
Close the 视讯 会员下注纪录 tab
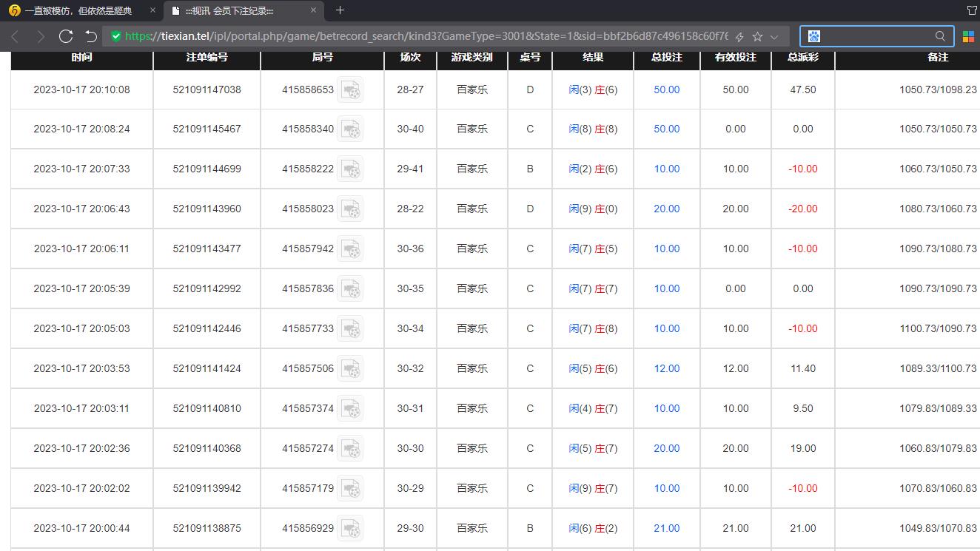click(313, 10)
